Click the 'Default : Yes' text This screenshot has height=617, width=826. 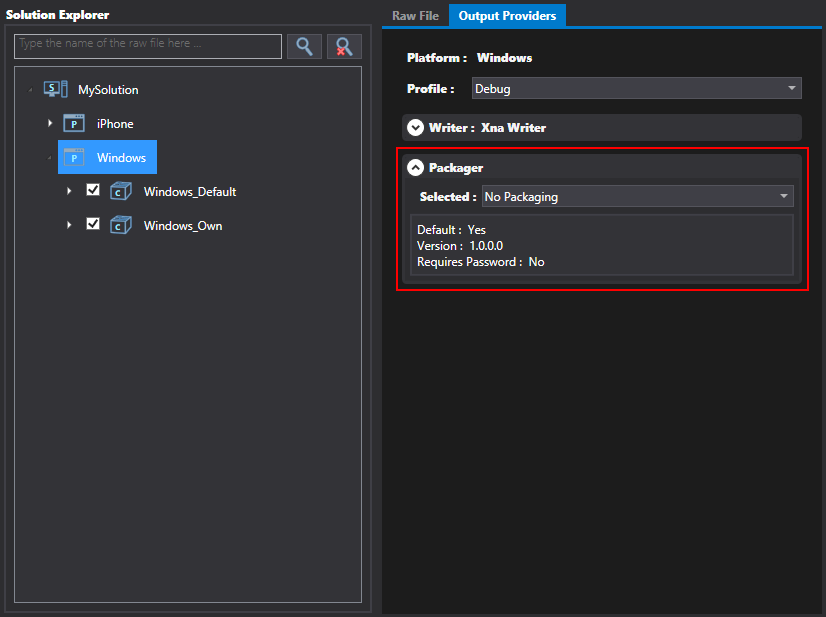451,230
